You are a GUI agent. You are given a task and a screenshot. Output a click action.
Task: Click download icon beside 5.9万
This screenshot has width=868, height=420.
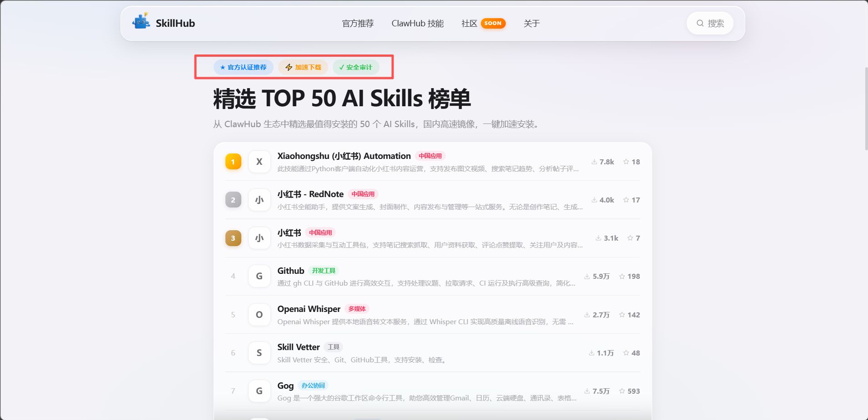587,276
